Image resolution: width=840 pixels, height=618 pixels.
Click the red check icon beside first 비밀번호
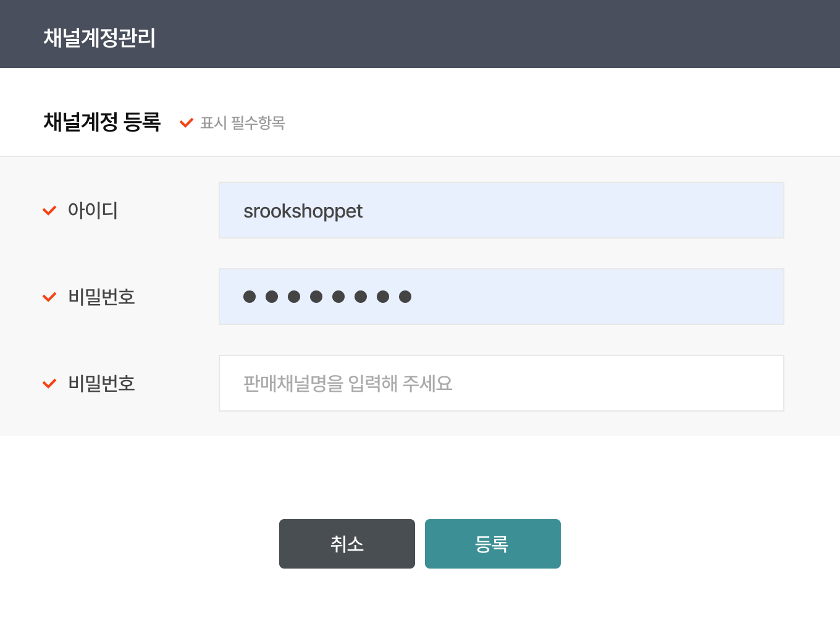49,297
